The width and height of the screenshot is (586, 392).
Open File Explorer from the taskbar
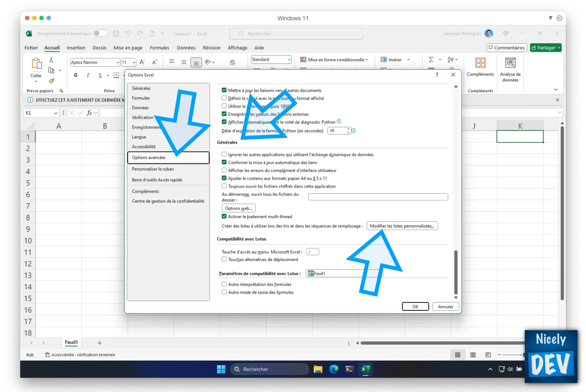click(318, 369)
